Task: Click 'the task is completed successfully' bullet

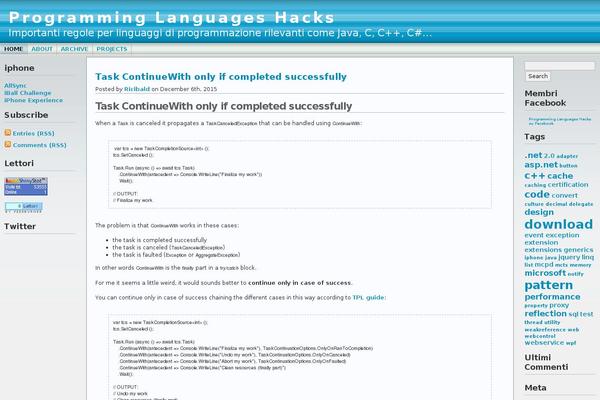Action: (x=160, y=240)
